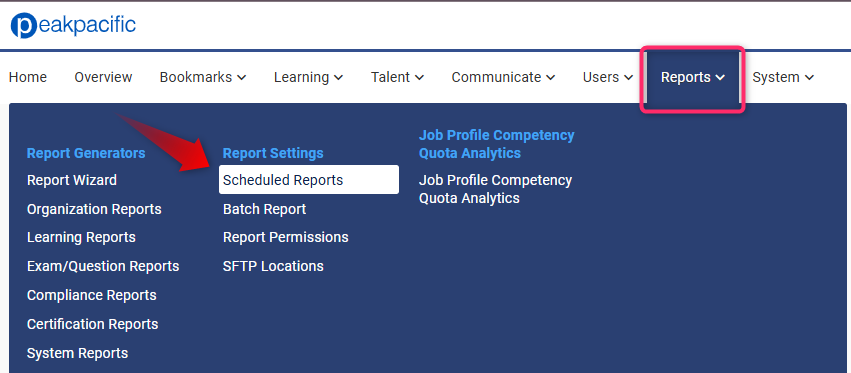Screen dimensions: 851x373
Task: Expand the Learning dropdown menu
Action: click(x=308, y=77)
